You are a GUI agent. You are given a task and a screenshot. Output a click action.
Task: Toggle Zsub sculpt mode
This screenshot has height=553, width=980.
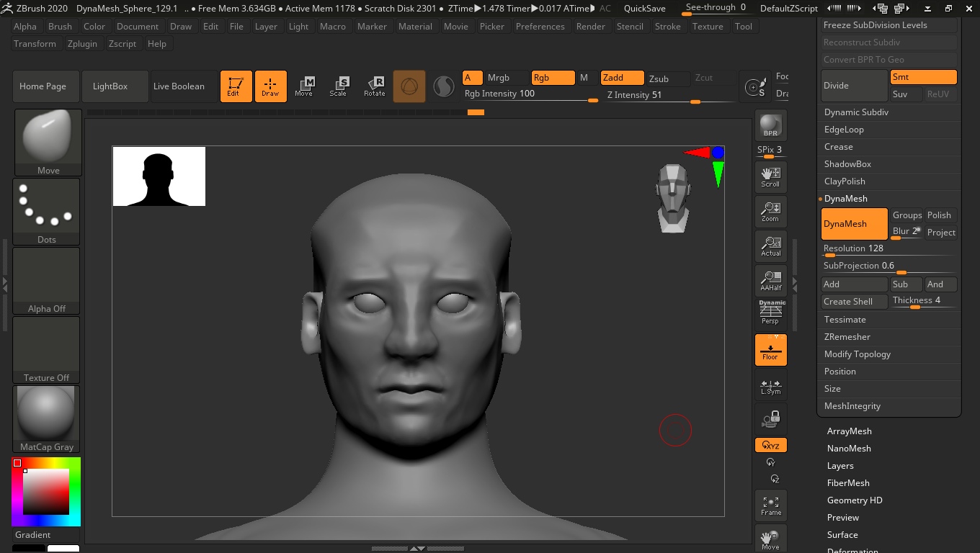(x=659, y=78)
